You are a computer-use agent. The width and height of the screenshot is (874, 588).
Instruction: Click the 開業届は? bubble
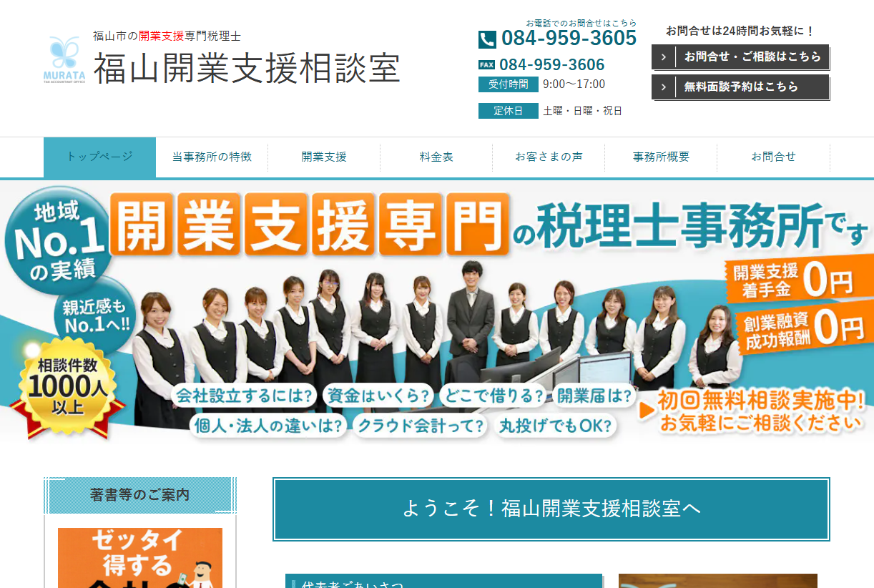[x=594, y=396]
